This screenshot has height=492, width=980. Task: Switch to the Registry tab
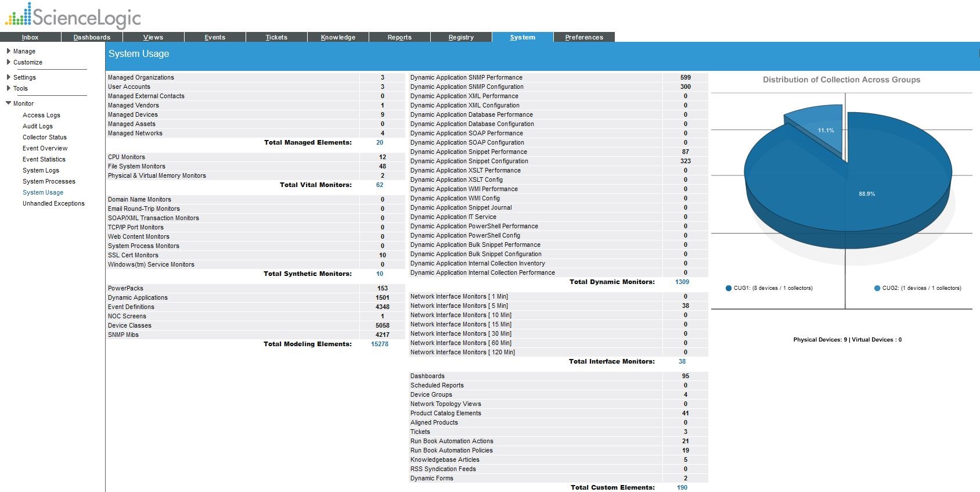[x=461, y=37]
